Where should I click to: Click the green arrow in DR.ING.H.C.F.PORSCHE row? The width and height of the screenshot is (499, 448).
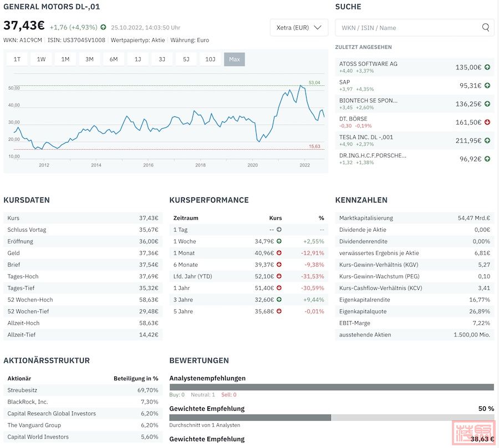pos(487,159)
